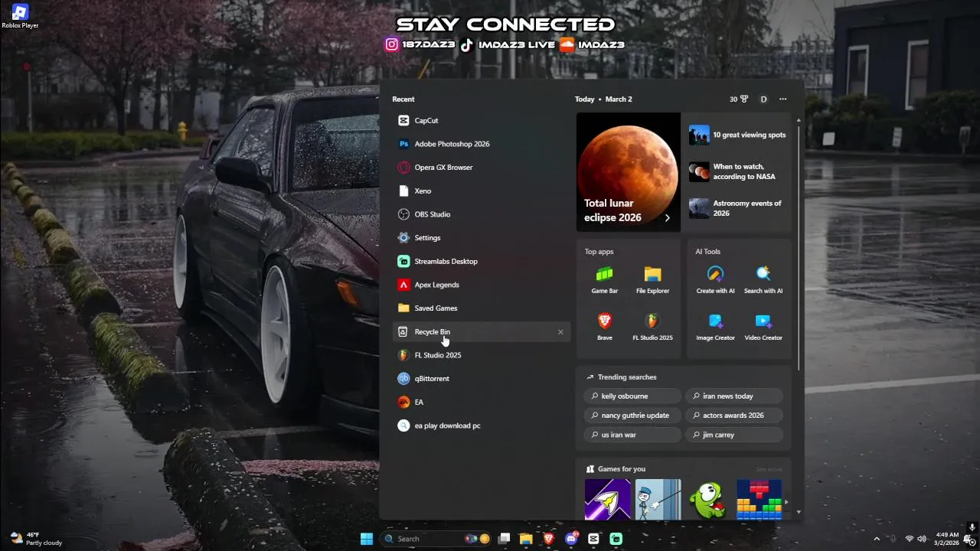The width and height of the screenshot is (980, 551).
Task: Open Opera GX Browser in Recent list
Action: [x=481, y=168]
